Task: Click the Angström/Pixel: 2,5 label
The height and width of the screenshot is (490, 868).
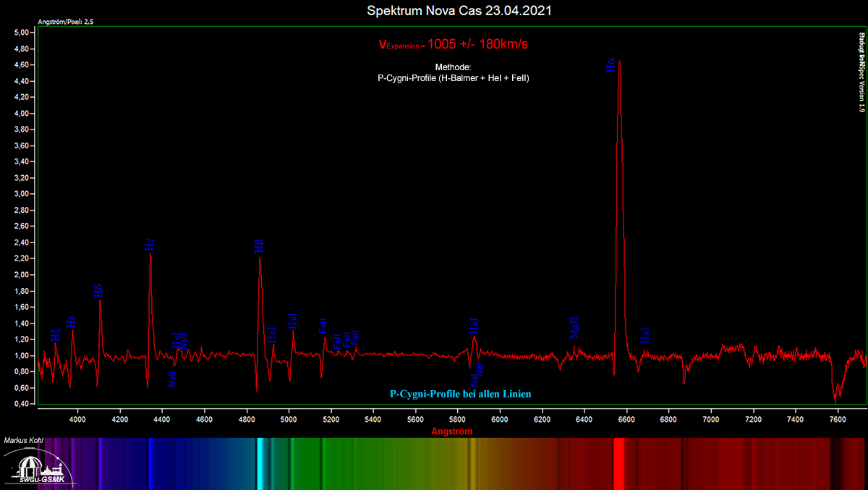Action: coord(65,22)
